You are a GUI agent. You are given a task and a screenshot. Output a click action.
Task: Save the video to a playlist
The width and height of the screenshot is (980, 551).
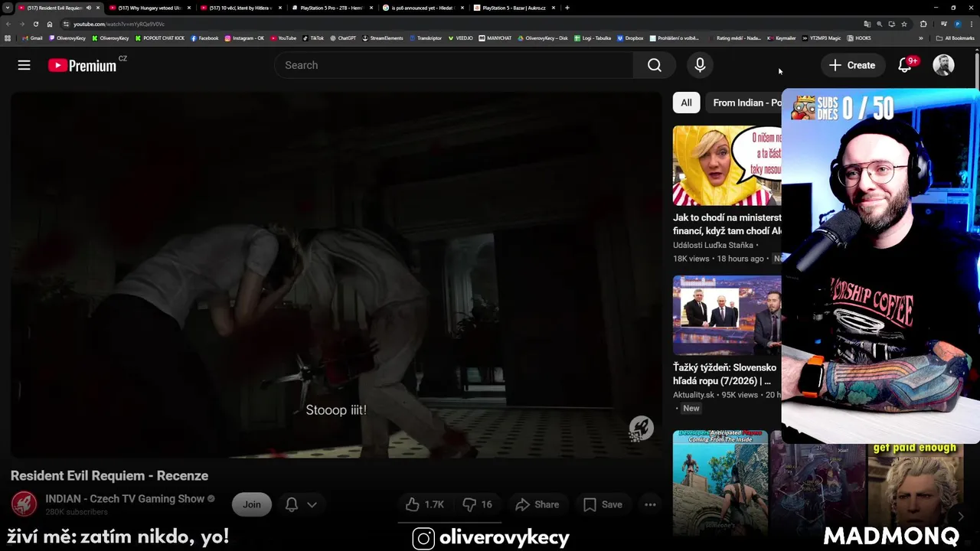coord(602,504)
